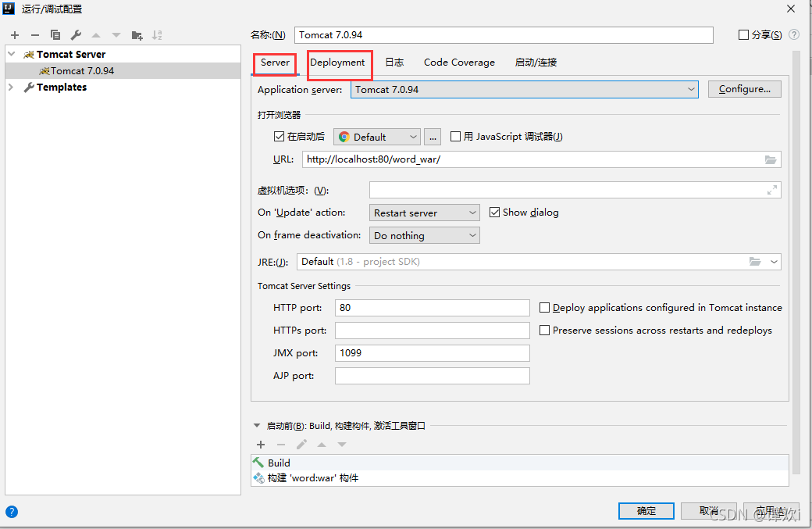Remove selected configuration with minus icon
812x529 pixels.
click(35, 35)
